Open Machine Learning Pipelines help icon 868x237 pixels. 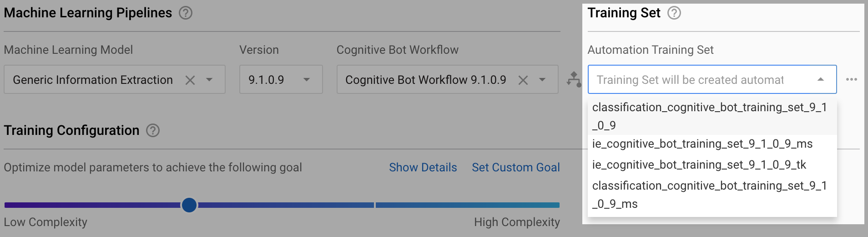tap(186, 13)
